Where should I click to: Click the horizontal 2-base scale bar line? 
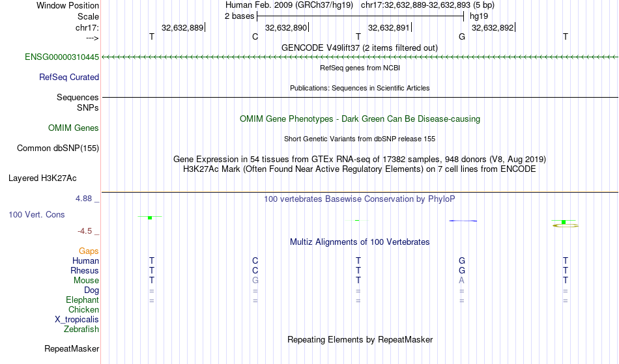click(360, 16)
